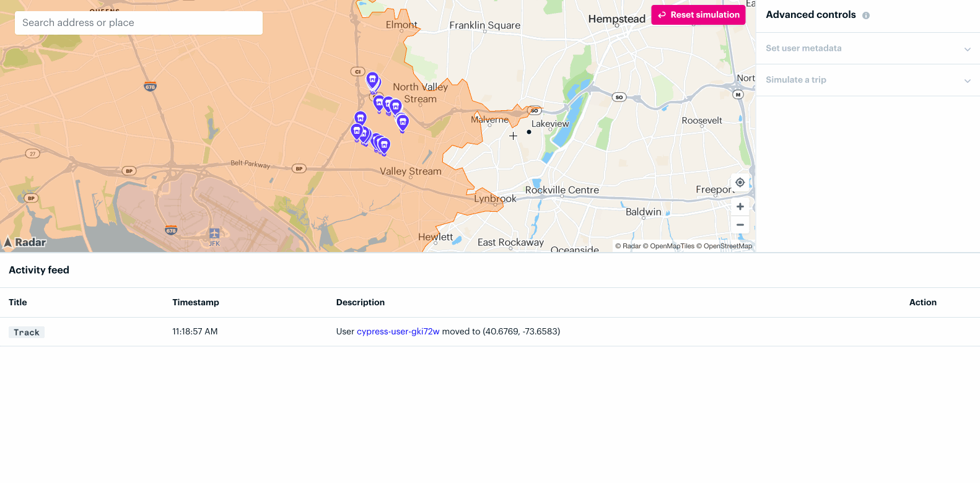This screenshot has height=483, width=980.
Task: Click the M highway shield near Roosevelt
Action: 738,95
